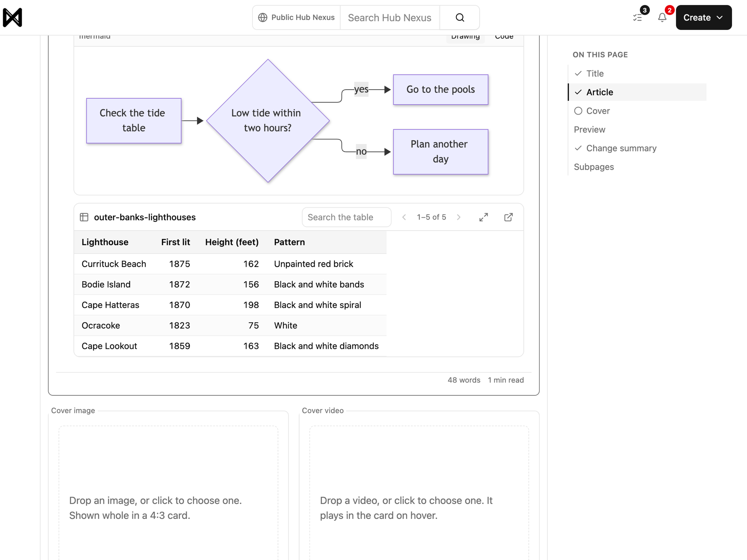Jump to Preview section in page outline
This screenshot has height=560, width=747.
coord(589,129)
